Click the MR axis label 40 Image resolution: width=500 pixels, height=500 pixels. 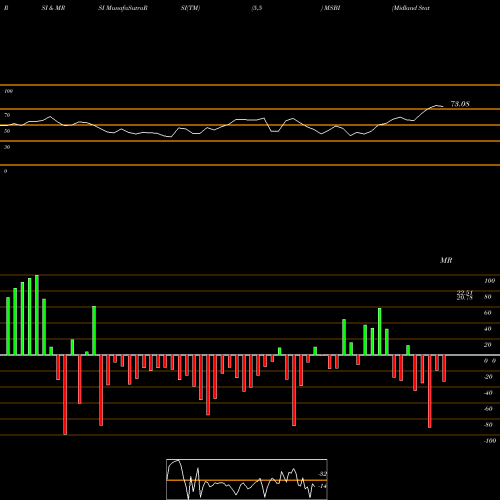point(488,329)
